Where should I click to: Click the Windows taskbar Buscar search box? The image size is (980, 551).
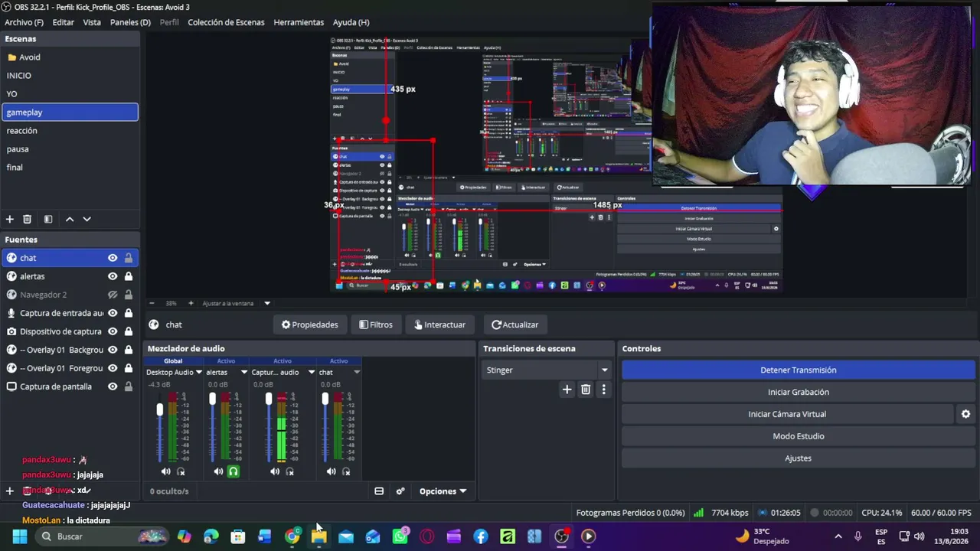[x=103, y=536]
